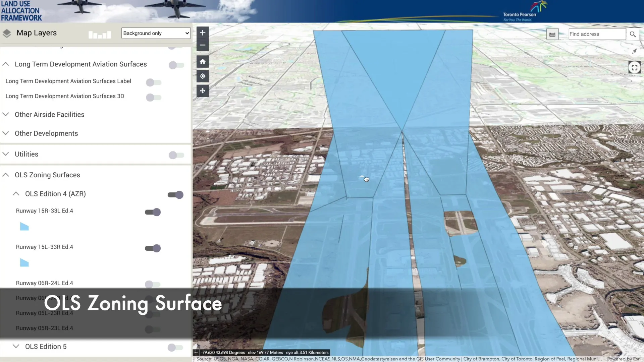Toggle Long Term Development Aviation Surfaces layer
Viewport: 644px width, 362px height.
(176, 65)
